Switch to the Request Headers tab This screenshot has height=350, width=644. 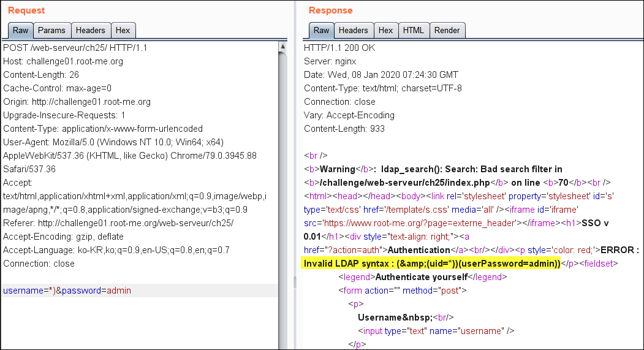pyautogui.click(x=91, y=31)
